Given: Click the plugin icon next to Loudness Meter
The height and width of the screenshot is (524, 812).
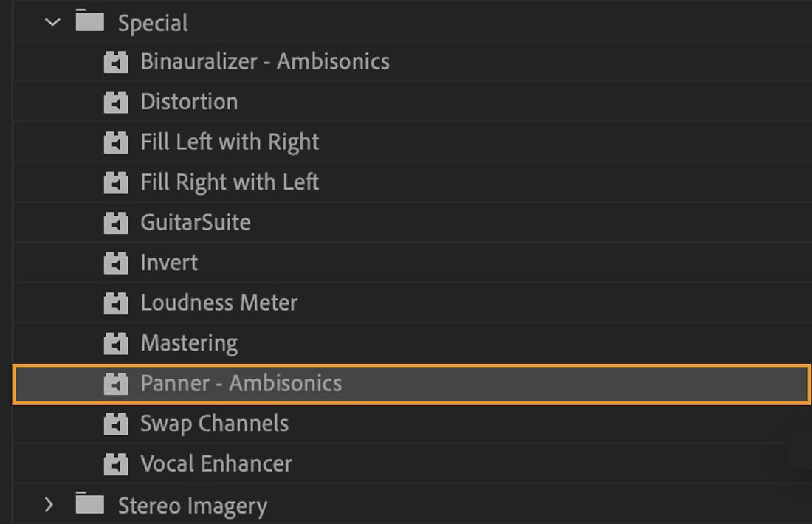Looking at the screenshot, I should pos(116,303).
